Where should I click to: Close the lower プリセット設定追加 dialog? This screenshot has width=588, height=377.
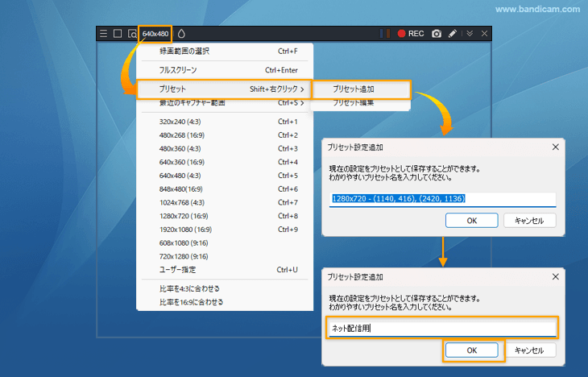point(555,277)
